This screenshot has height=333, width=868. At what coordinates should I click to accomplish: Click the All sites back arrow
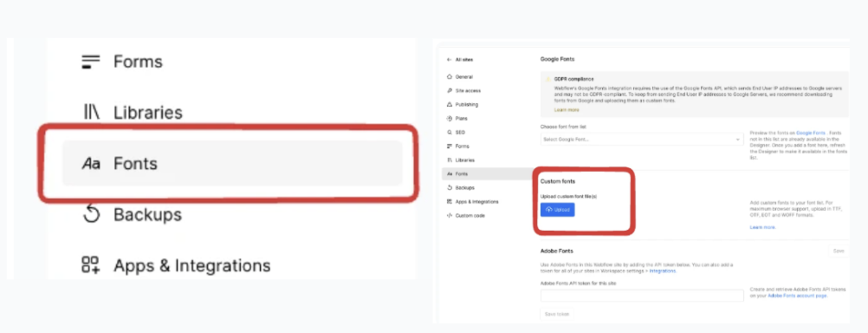click(449, 60)
